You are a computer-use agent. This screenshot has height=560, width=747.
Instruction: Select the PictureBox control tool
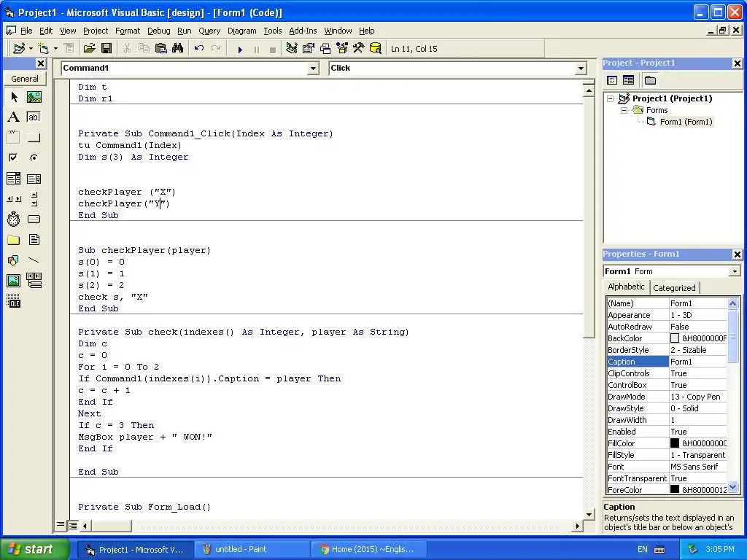[x=34, y=97]
